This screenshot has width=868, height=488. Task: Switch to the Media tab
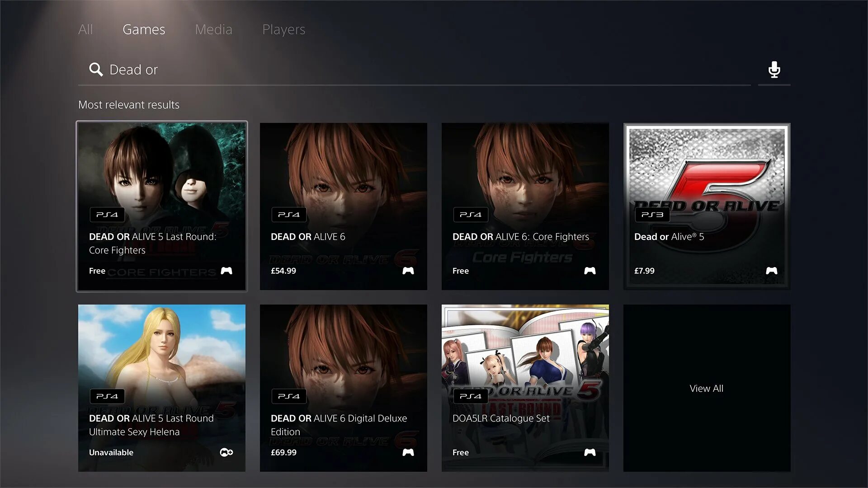tap(213, 29)
